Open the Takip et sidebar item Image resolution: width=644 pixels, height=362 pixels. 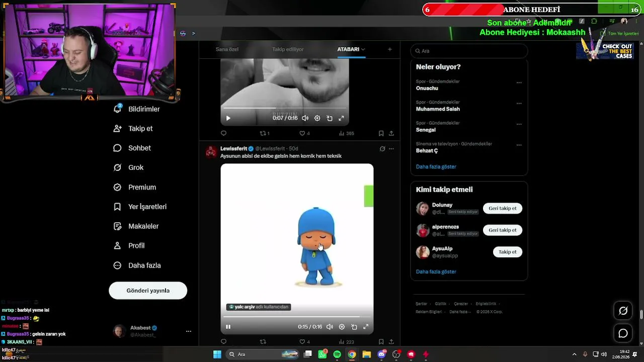pyautogui.click(x=133, y=129)
